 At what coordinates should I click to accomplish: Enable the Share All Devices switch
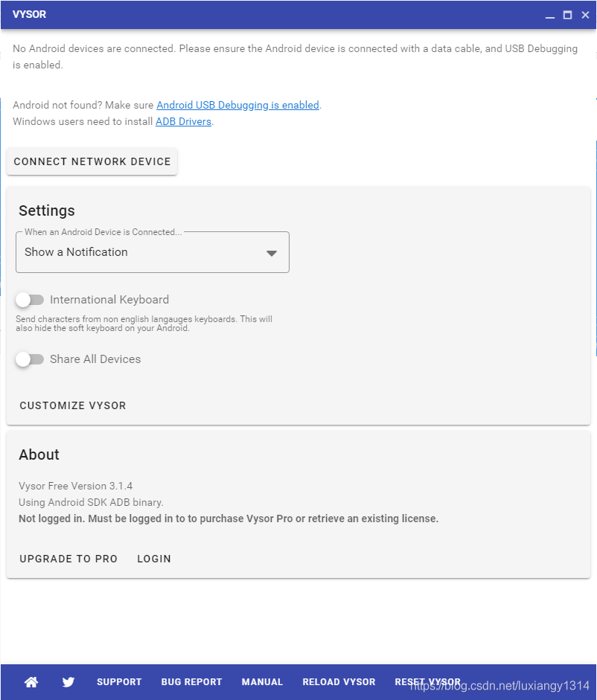(x=30, y=359)
